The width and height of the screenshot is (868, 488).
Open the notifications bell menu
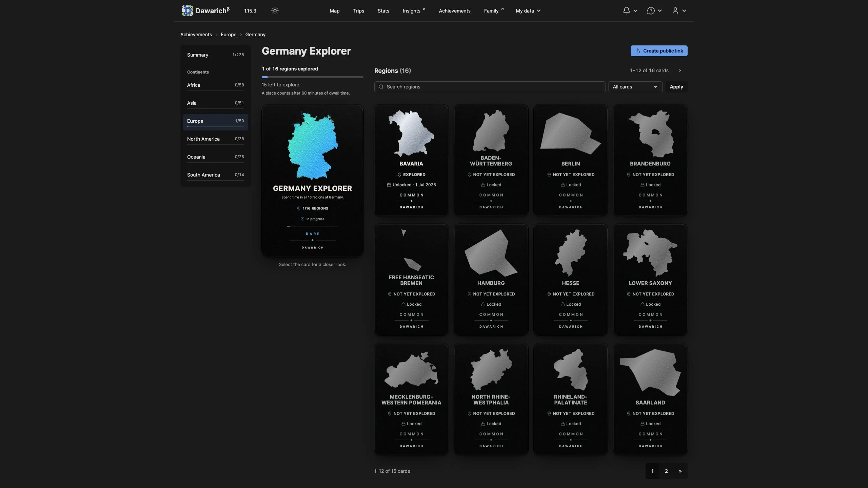pos(630,11)
